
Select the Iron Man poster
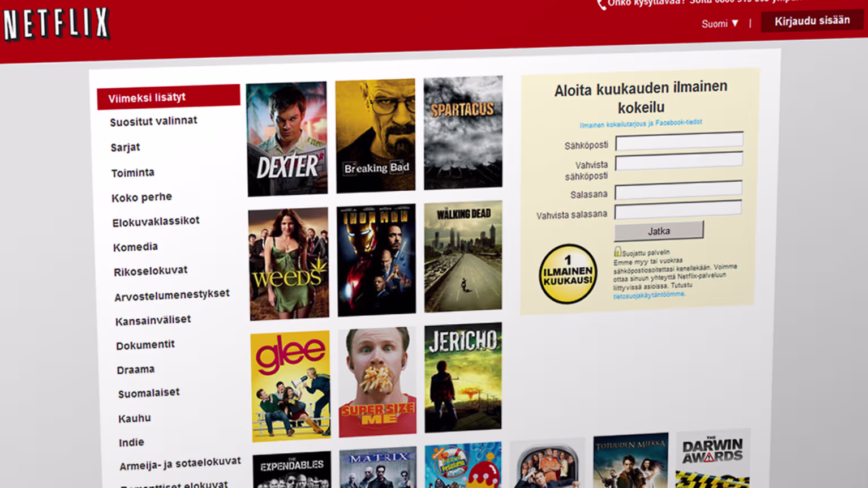tap(376, 259)
